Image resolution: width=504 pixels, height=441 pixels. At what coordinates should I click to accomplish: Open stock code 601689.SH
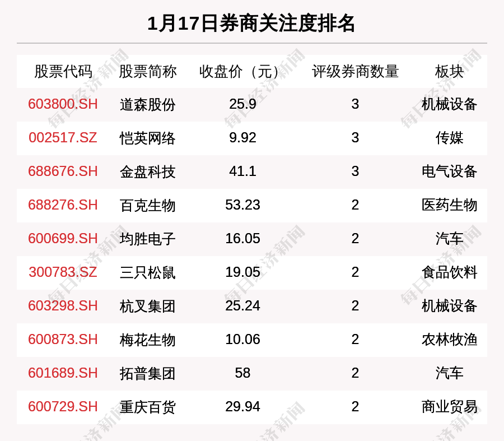click(x=63, y=373)
